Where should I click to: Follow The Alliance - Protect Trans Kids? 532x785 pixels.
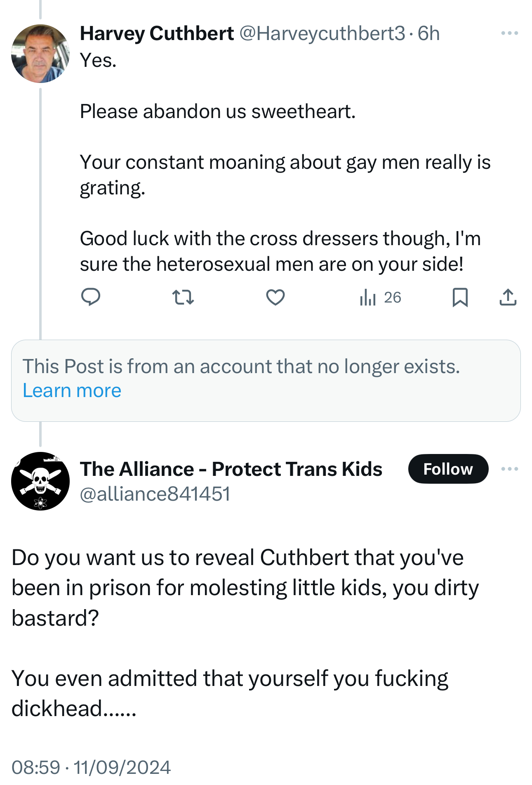pyautogui.click(x=448, y=469)
